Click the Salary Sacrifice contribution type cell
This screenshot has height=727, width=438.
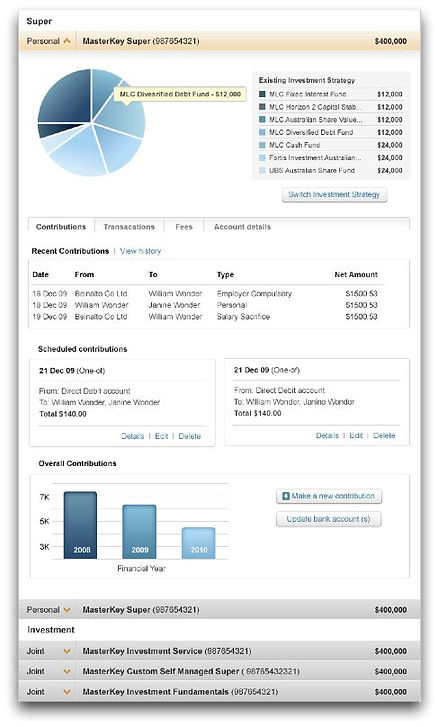pyautogui.click(x=243, y=317)
